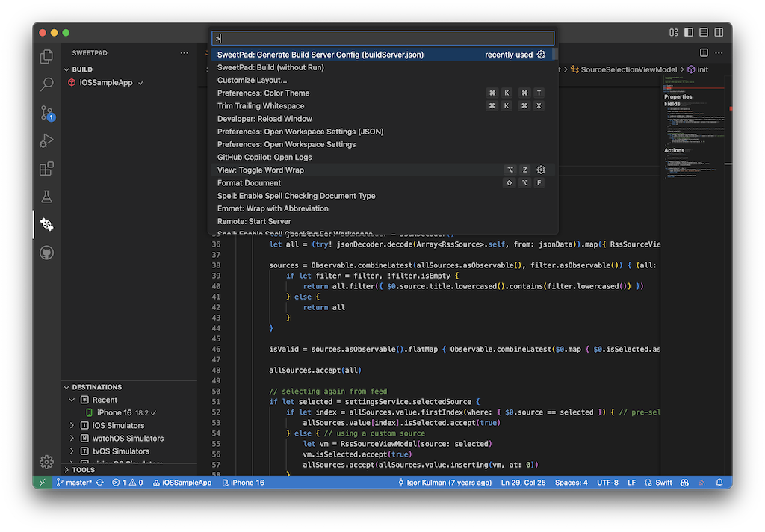Image resolution: width=765 pixels, height=532 pixels.
Task: Open Copilot from the status bar
Action: 684,482
